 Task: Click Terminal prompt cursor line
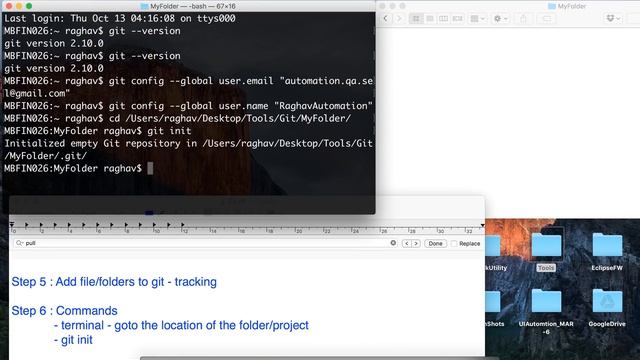pyautogui.click(x=78, y=168)
